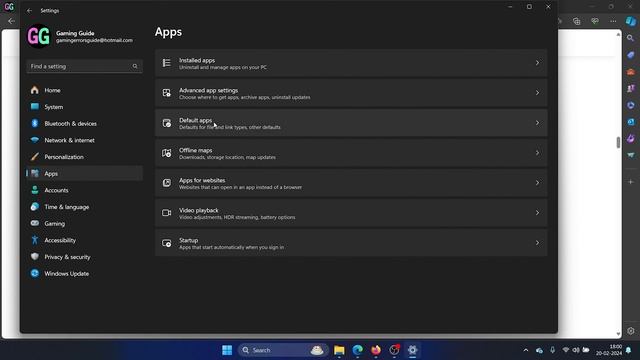Open quick settings via volume icon
The height and width of the screenshot is (360, 640).
(x=576, y=350)
